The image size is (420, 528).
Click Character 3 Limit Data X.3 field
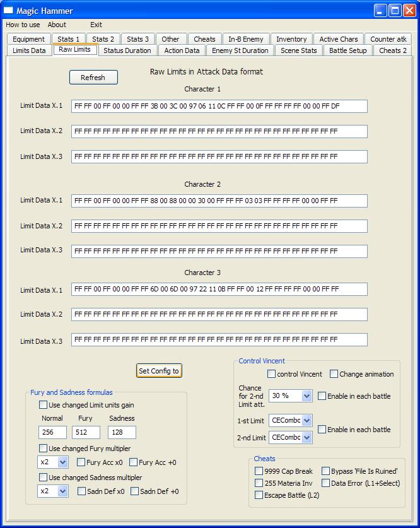(x=219, y=339)
